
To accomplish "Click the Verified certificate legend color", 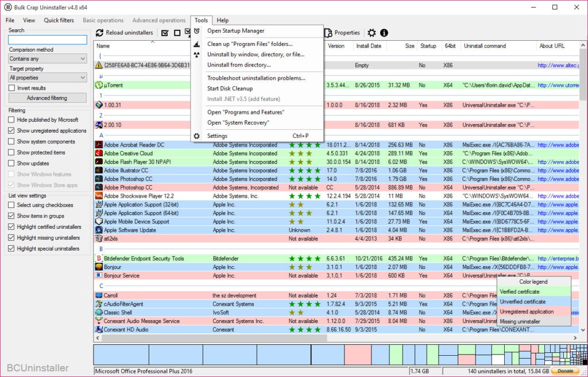I will click(x=533, y=292).
